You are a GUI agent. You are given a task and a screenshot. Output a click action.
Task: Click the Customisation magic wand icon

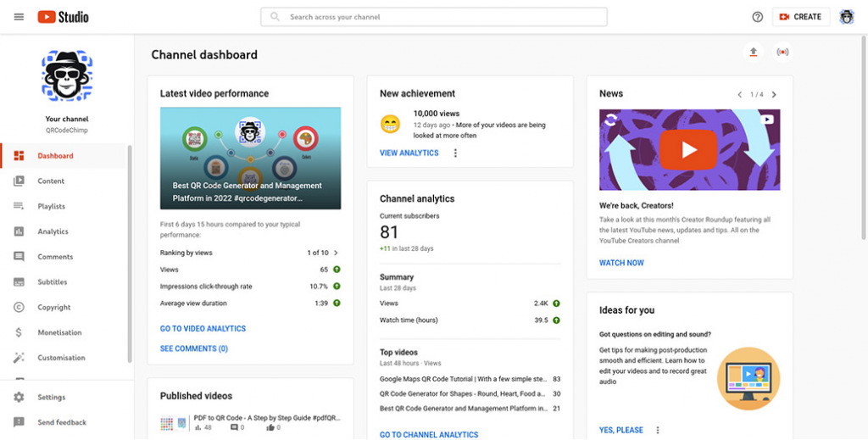coord(19,358)
